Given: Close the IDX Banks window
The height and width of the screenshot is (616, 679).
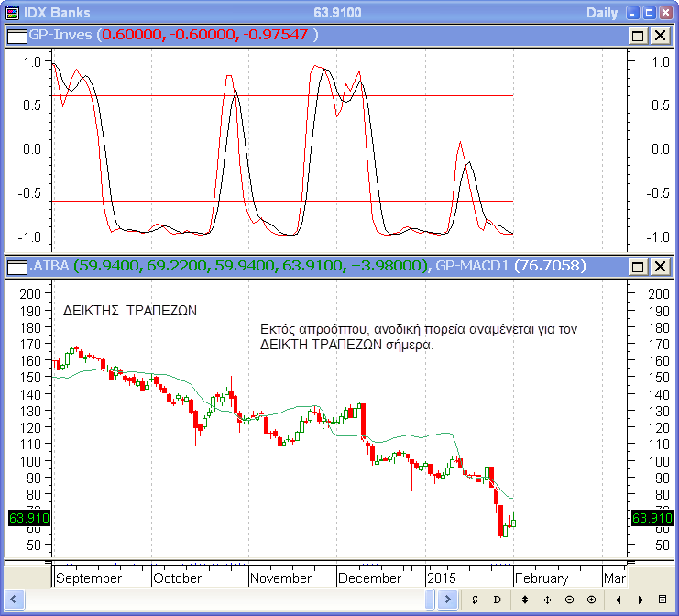Looking at the screenshot, I should click(665, 13).
